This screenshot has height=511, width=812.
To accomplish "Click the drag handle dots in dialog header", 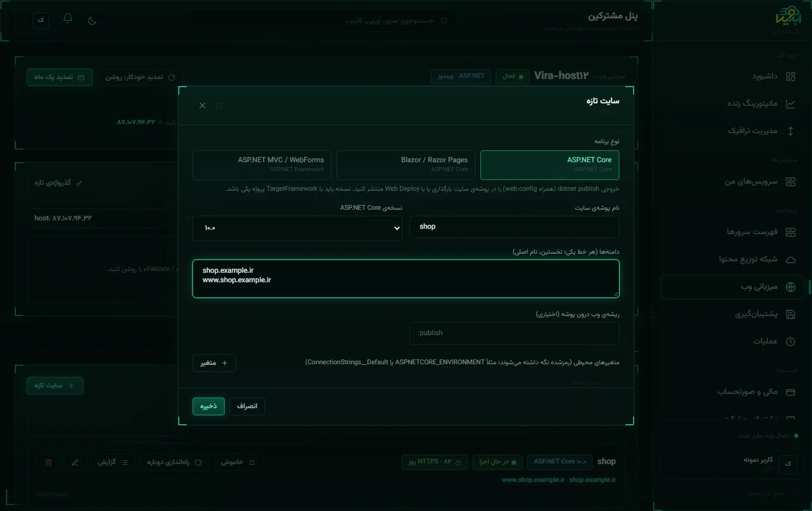I will (219, 106).
